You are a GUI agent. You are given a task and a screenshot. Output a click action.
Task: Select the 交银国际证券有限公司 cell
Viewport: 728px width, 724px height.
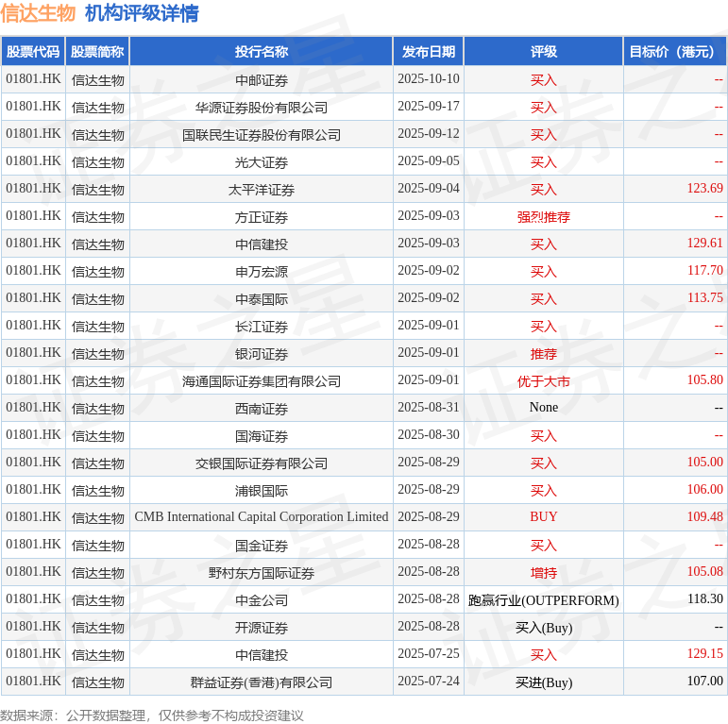tap(262, 463)
